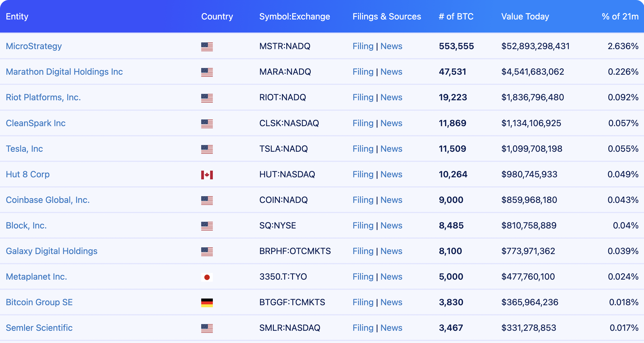Click the US flag in Coinbase Global row

coord(207,200)
